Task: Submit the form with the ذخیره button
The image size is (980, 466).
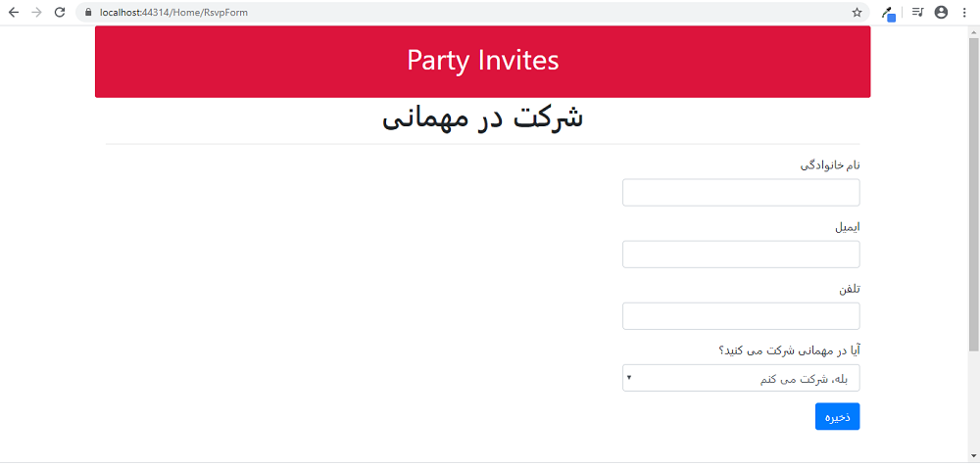Action: (x=838, y=417)
